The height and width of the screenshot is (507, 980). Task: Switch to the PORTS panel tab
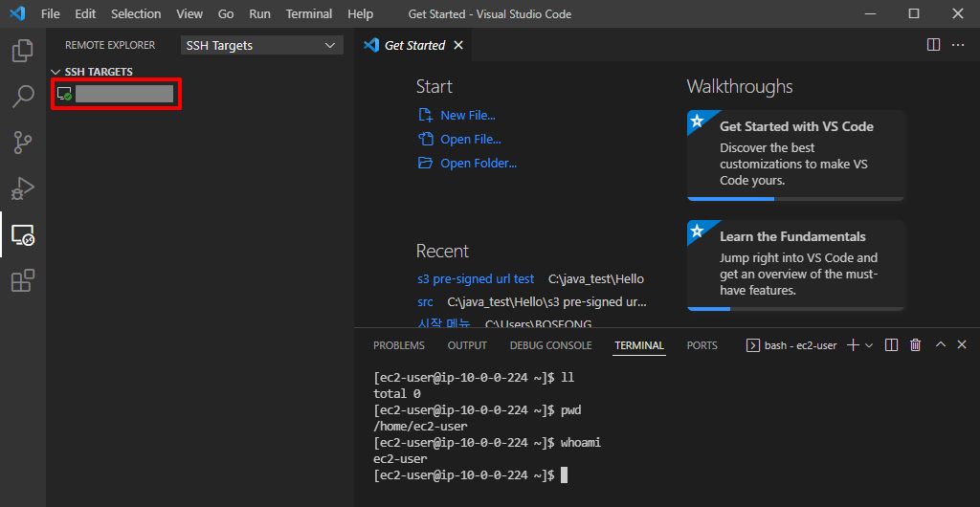702,345
